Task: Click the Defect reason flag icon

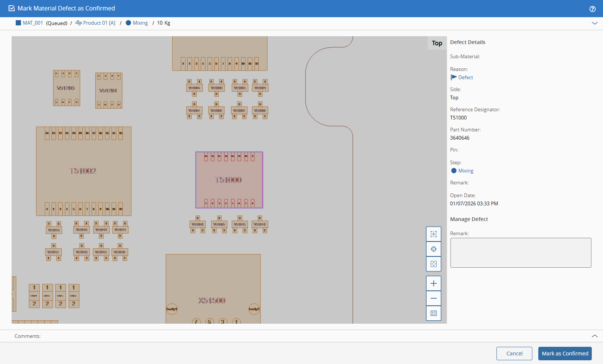Action: point(454,77)
